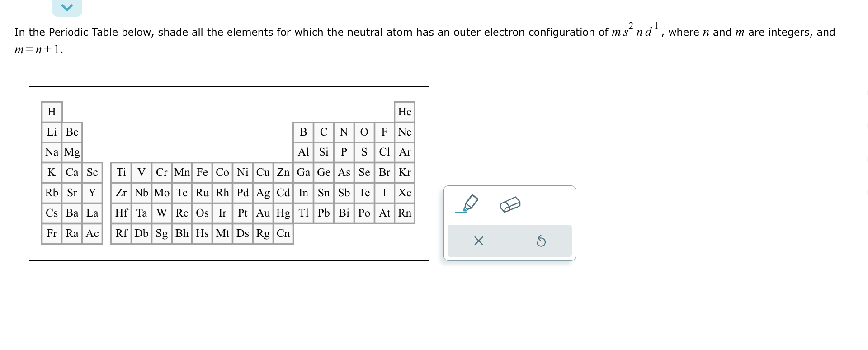
Task: Shade the Ag element cell
Action: [263, 193]
